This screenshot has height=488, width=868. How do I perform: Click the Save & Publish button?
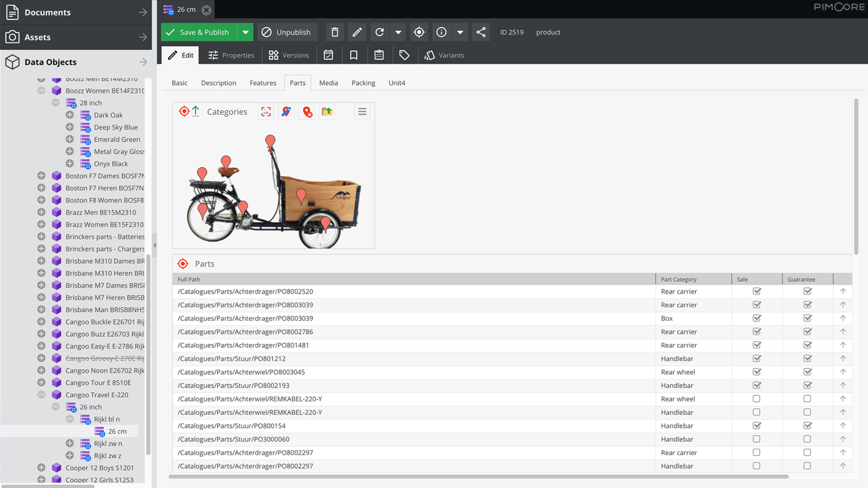coord(199,32)
